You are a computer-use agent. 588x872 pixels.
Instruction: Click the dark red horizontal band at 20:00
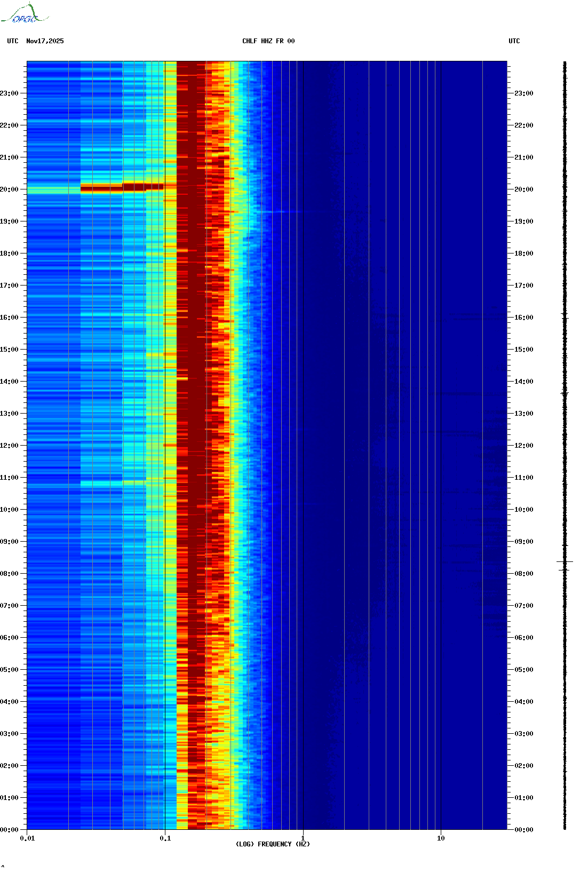122,187
